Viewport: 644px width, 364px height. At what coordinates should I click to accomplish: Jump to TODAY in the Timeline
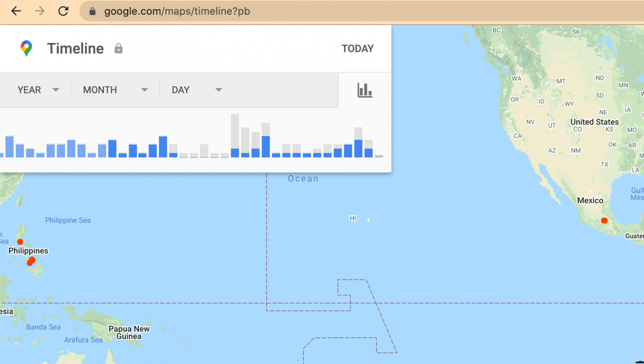357,49
